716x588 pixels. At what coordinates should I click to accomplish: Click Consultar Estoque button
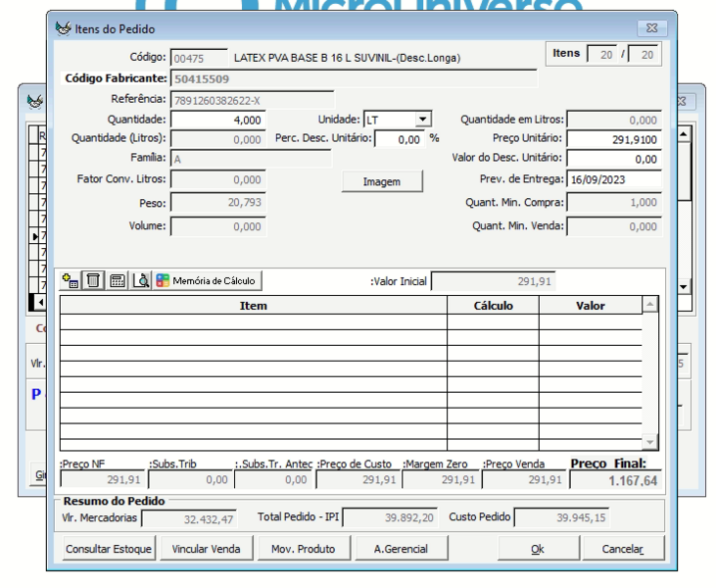pos(109,549)
